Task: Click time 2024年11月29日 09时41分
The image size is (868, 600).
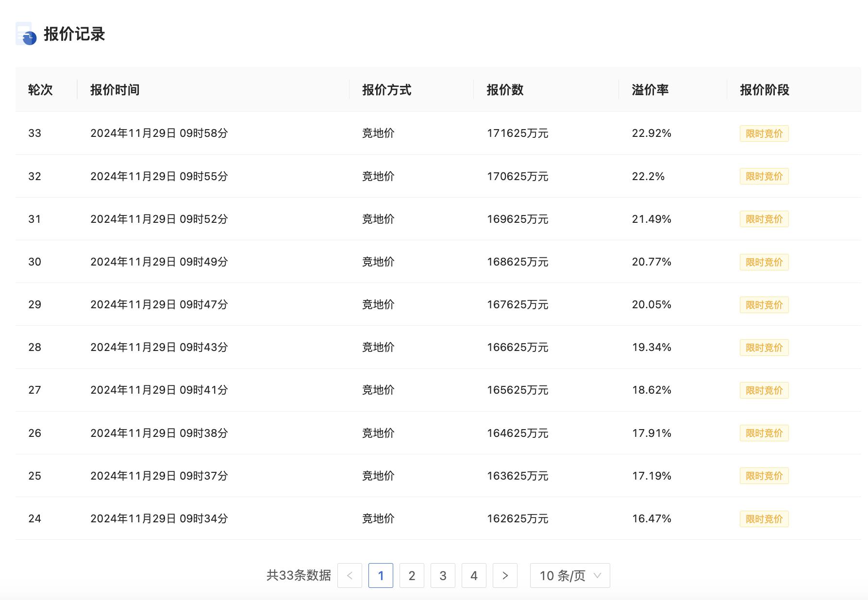Action: tap(159, 390)
